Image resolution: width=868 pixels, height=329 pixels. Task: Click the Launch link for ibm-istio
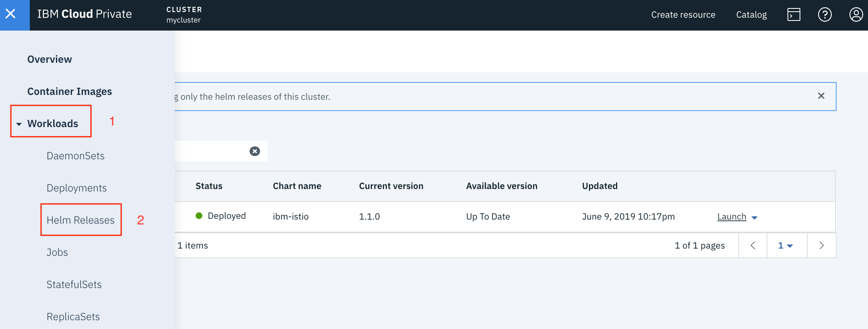pyautogui.click(x=732, y=216)
